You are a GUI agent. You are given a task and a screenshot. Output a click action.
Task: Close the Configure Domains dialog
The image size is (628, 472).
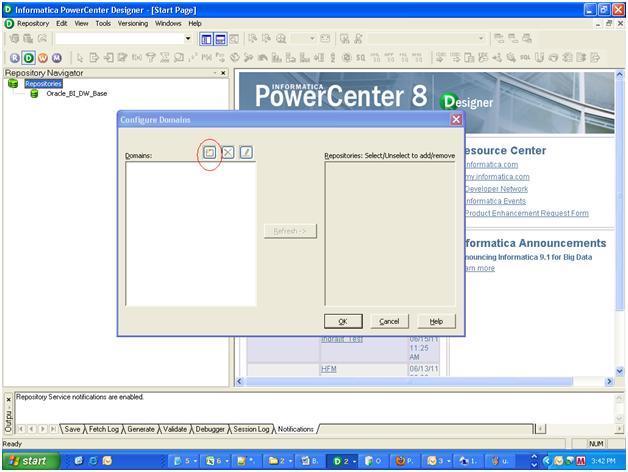(x=456, y=119)
